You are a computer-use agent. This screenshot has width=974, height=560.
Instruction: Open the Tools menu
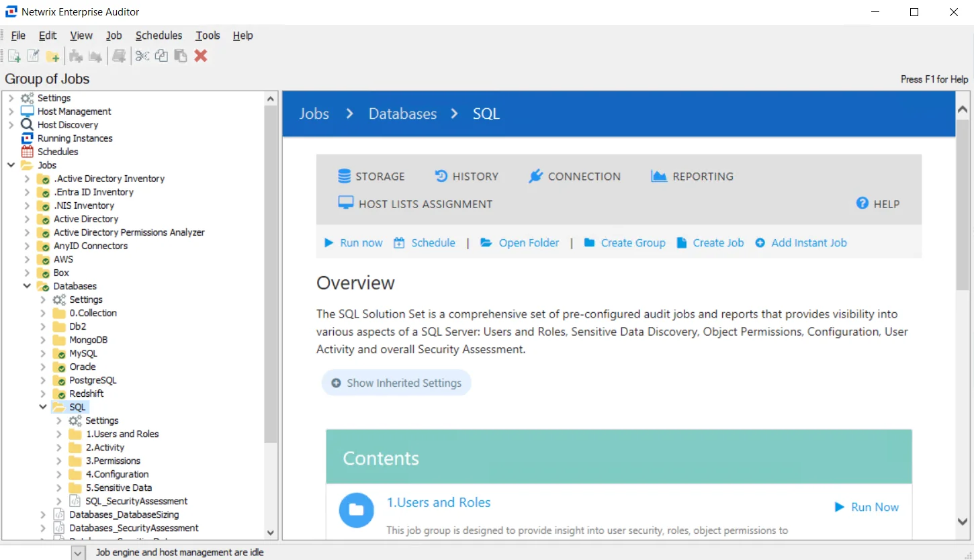[x=208, y=36]
